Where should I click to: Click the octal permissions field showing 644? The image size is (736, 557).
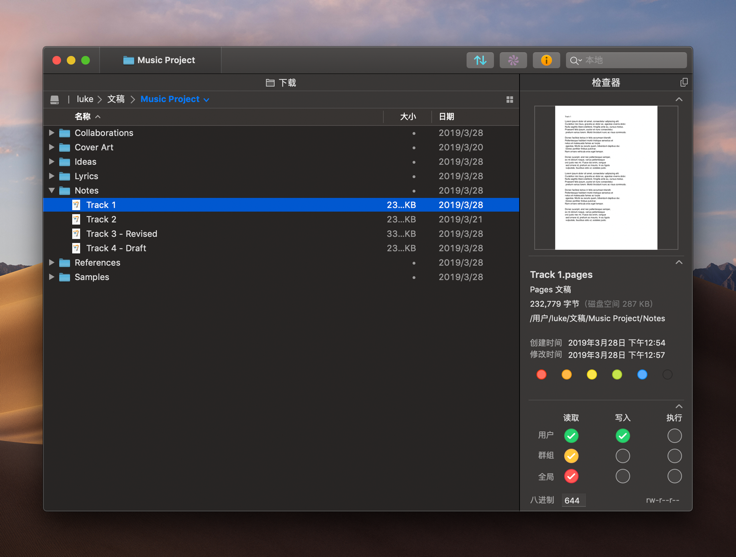click(573, 500)
